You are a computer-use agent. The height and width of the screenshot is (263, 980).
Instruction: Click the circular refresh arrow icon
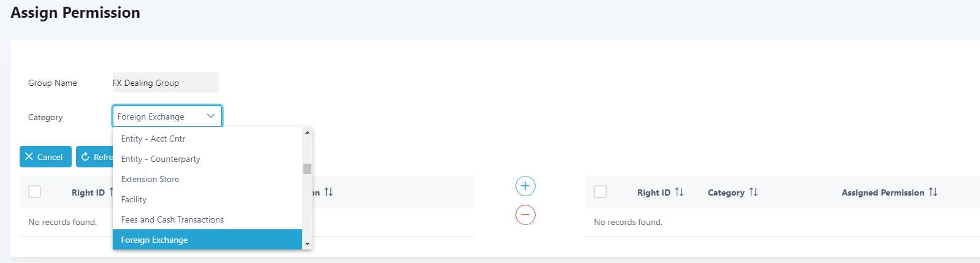click(x=85, y=157)
